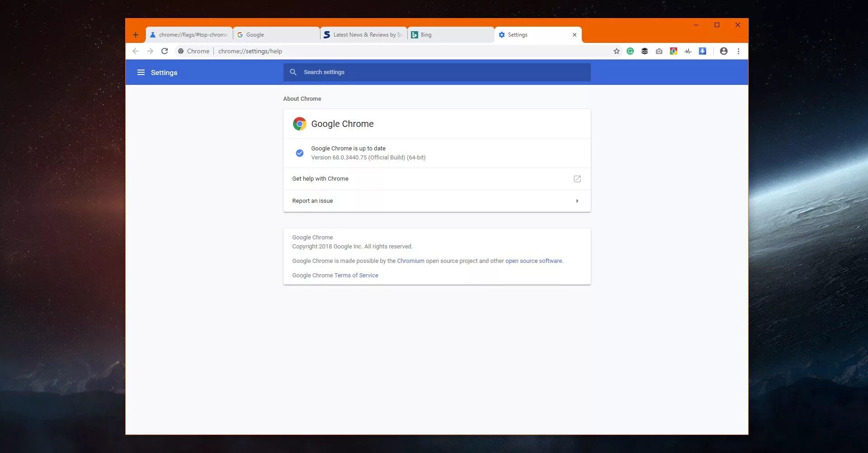This screenshot has width=868, height=453.
Task: Switch to the Google tab
Action: click(277, 35)
